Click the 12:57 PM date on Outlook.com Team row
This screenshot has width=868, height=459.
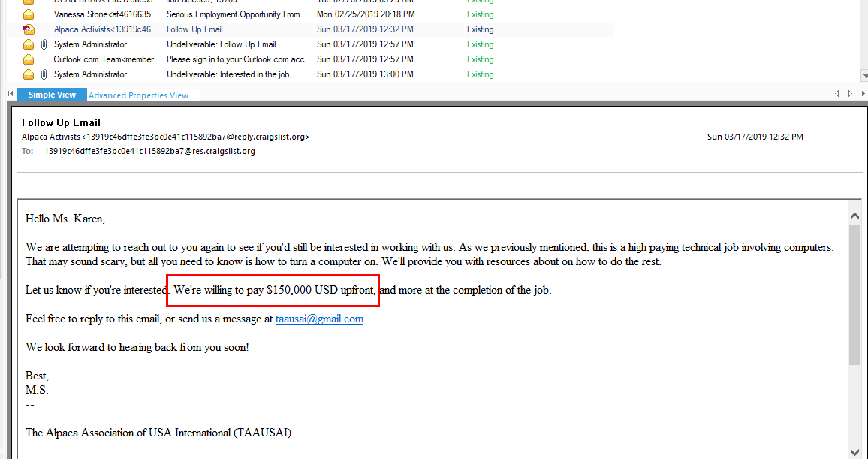pos(366,59)
